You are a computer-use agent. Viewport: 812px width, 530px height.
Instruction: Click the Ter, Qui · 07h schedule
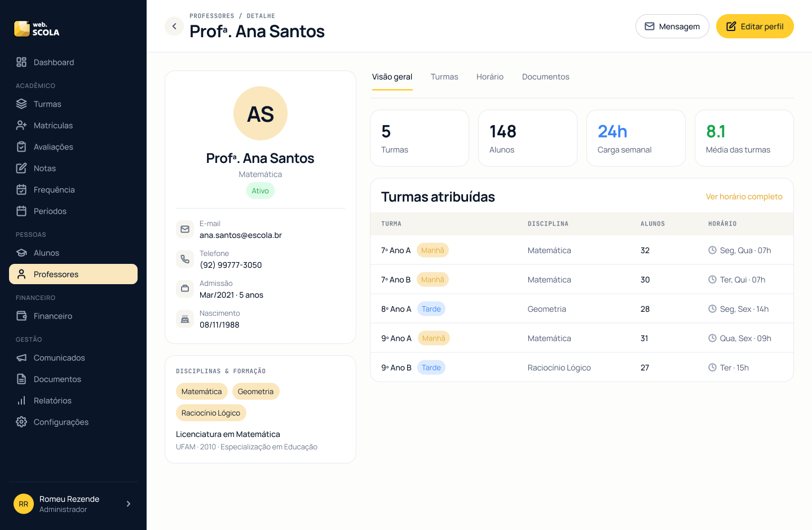click(x=743, y=280)
